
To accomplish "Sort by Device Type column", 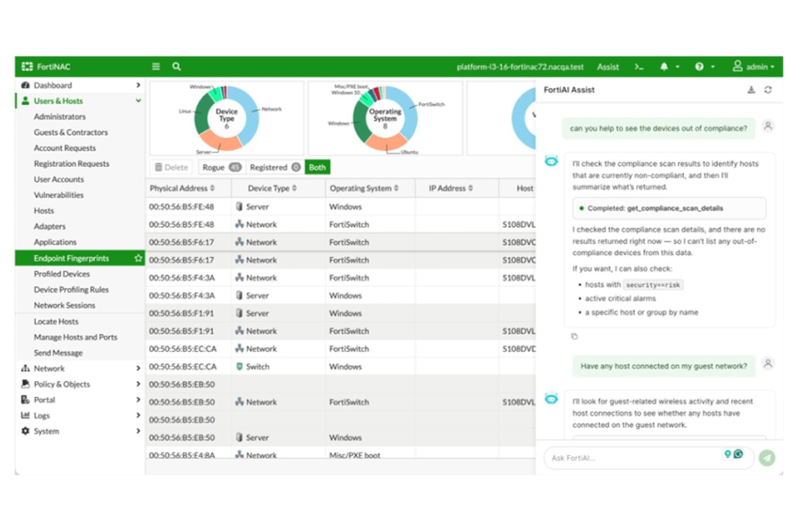I will [272, 188].
